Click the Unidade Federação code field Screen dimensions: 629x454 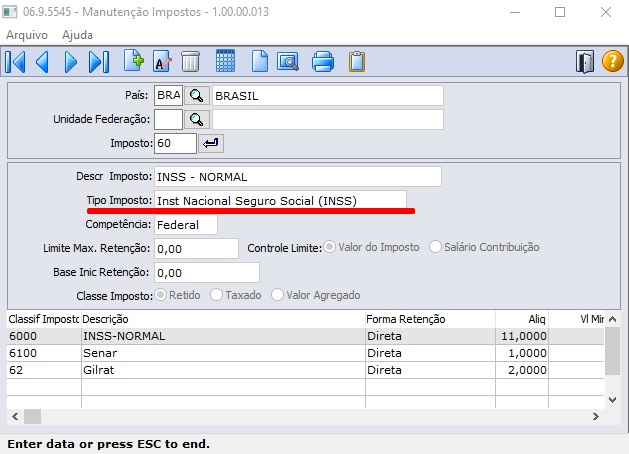pos(168,120)
